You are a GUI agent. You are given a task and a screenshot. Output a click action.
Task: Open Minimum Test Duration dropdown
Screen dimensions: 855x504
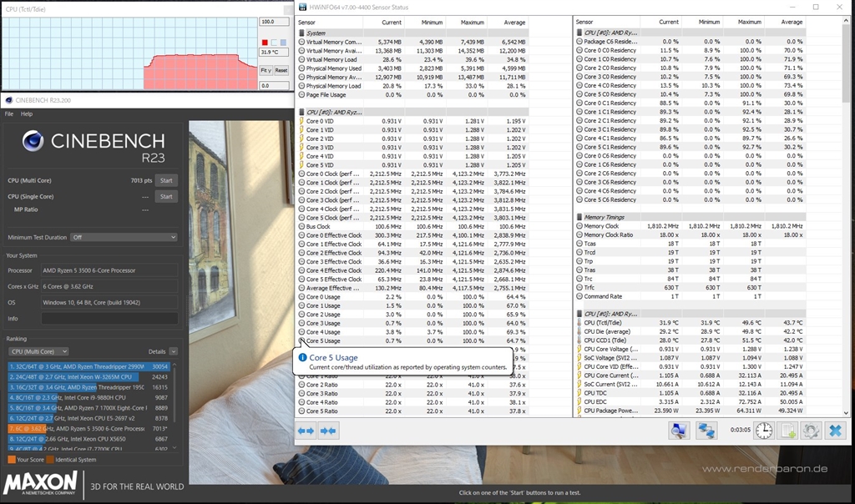pos(124,238)
